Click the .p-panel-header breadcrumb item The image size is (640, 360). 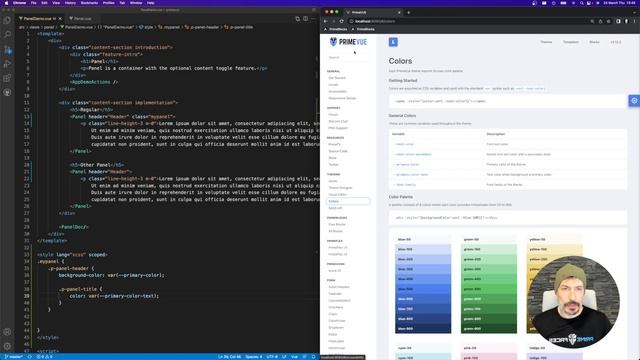pyautogui.click(x=202, y=27)
